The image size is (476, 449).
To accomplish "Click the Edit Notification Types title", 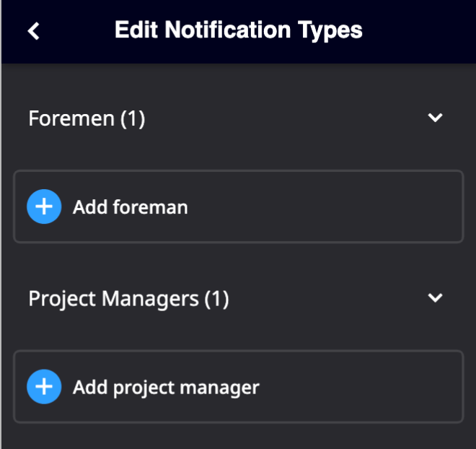I will click(x=238, y=30).
